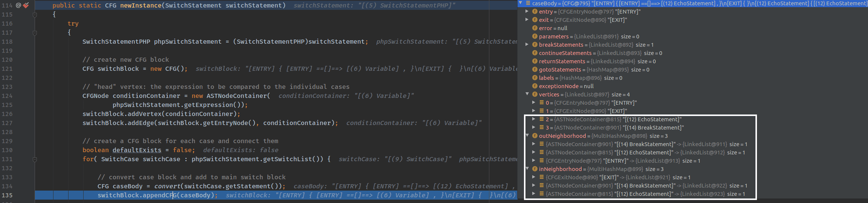The height and width of the screenshot is (203, 868).
Task: Click the list element icon for index 0
Action: point(541,102)
